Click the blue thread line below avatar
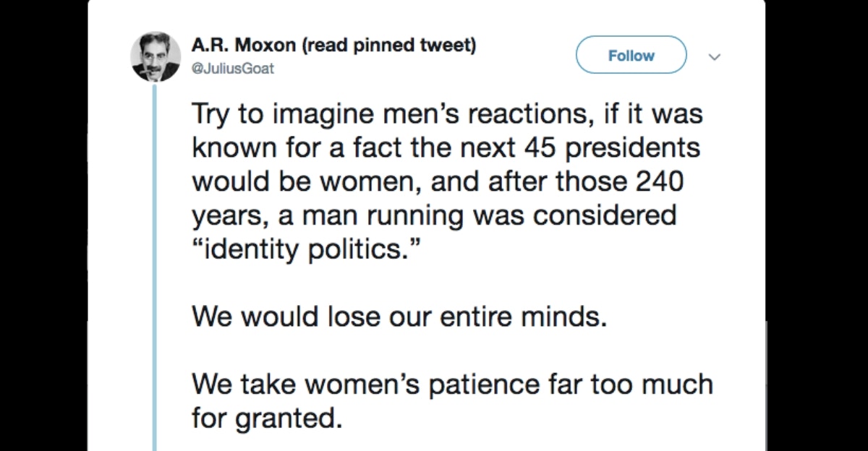Image resolution: width=868 pixels, height=451 pixels. 153,267
